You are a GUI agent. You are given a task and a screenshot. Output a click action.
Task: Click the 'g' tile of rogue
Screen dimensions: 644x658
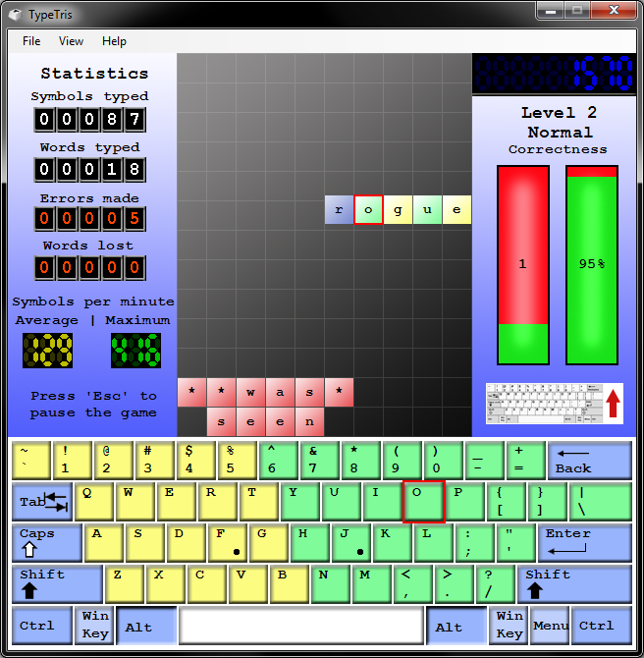click(398, 209)
